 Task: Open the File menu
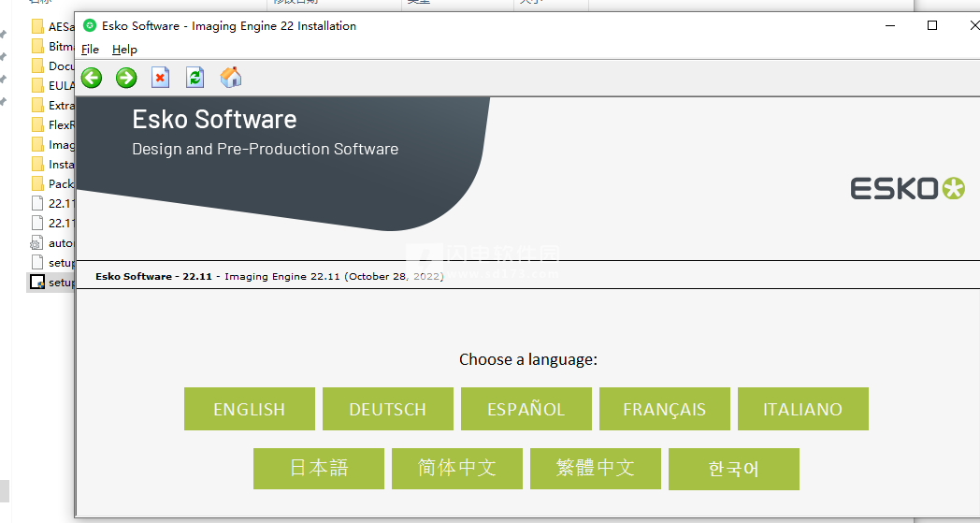point(90,50)
